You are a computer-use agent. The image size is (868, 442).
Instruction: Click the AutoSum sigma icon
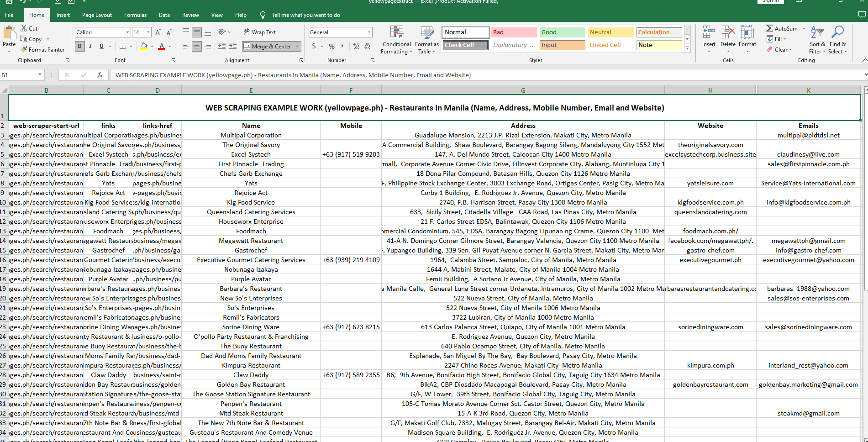(770, 28)
